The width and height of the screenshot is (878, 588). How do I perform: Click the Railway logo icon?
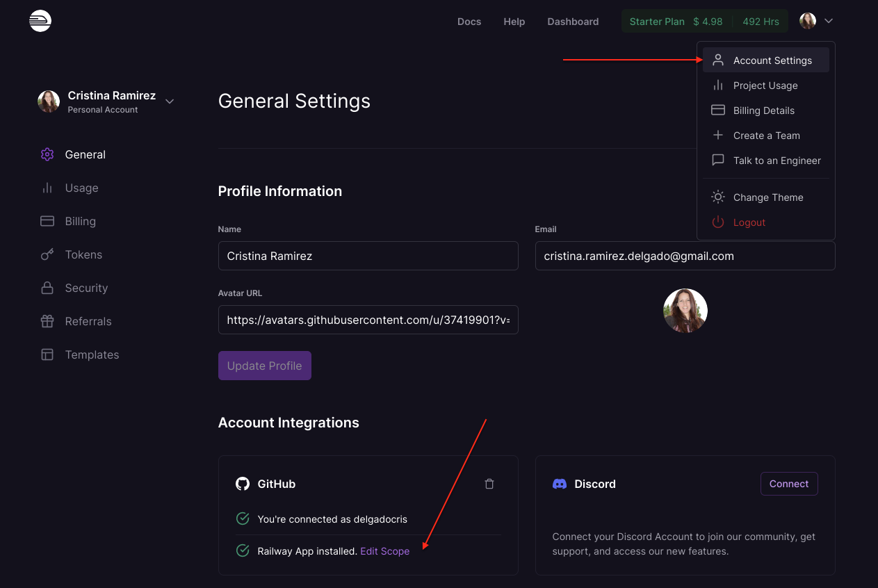click(40, 21)
